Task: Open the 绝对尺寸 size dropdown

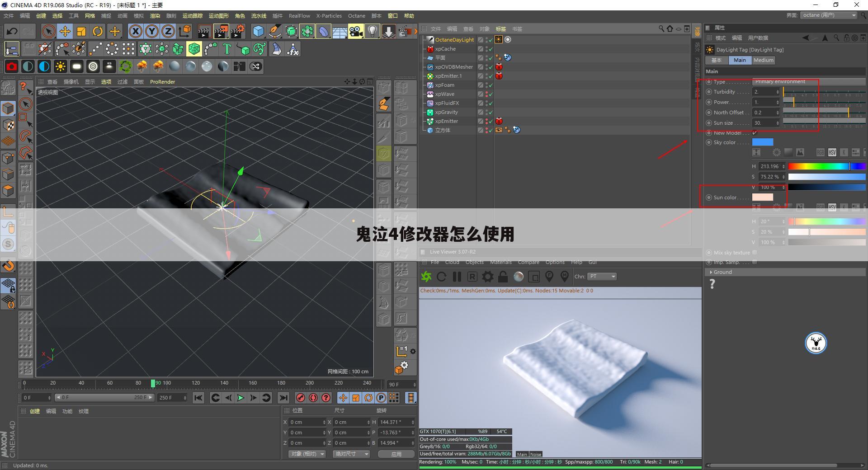Action: point(351,454)
